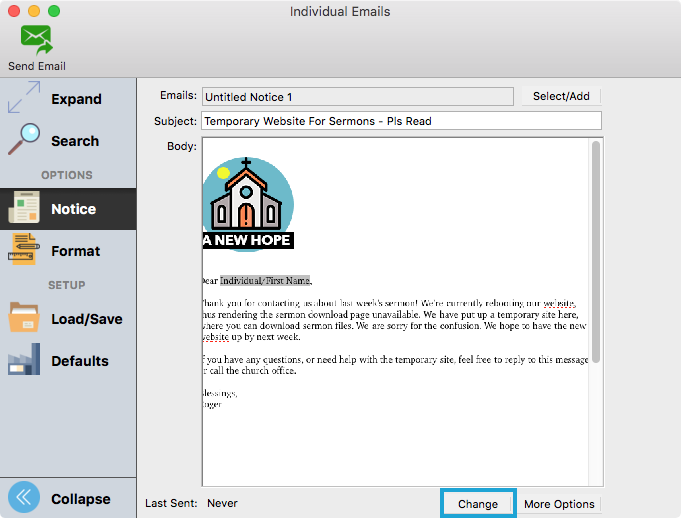Open the Format options with ruler icon
The image size is (681, 518).
click(23, 251)
